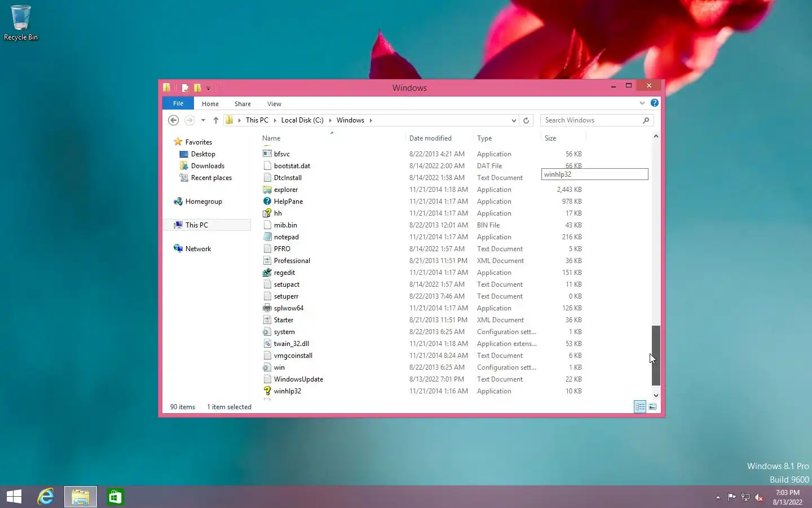812x508 pixels.
Task: Click Windows in the address path
Action: [350, 120]
